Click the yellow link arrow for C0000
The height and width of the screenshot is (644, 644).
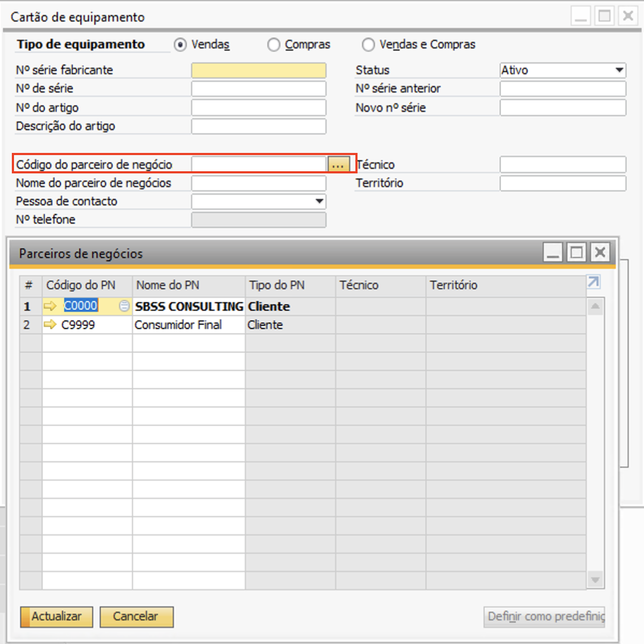[50, 306]
